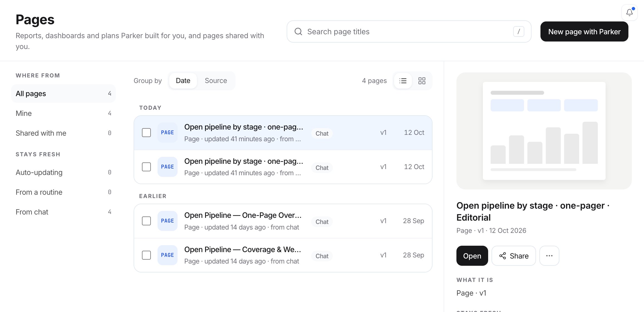Click the page preview thumbnail
644x312 pixels.
(x=544, y=131)
